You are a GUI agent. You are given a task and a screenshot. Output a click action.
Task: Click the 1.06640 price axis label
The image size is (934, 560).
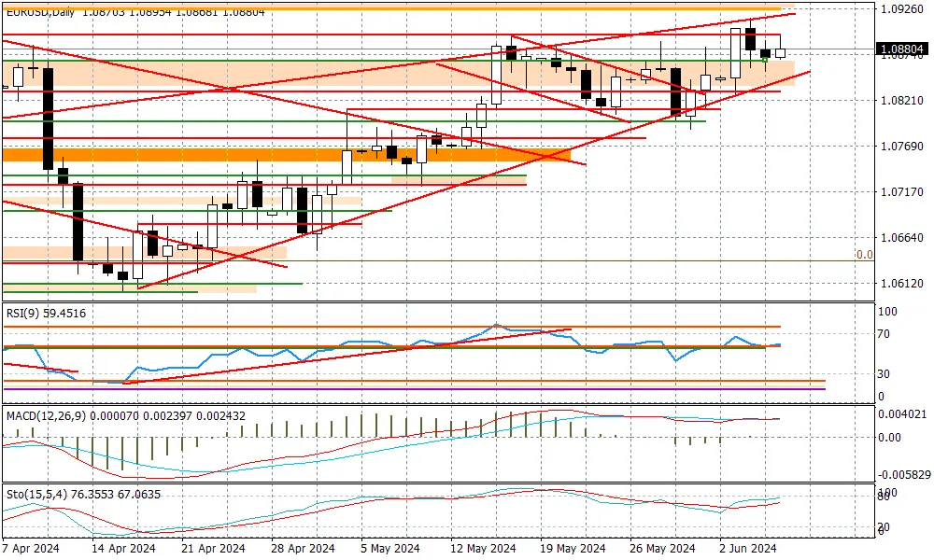click(902, 238)
